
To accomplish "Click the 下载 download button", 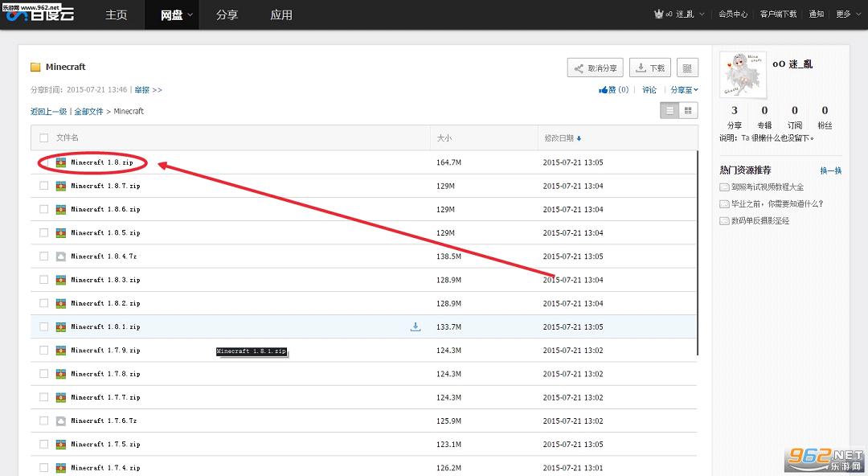I will point(650,68).
